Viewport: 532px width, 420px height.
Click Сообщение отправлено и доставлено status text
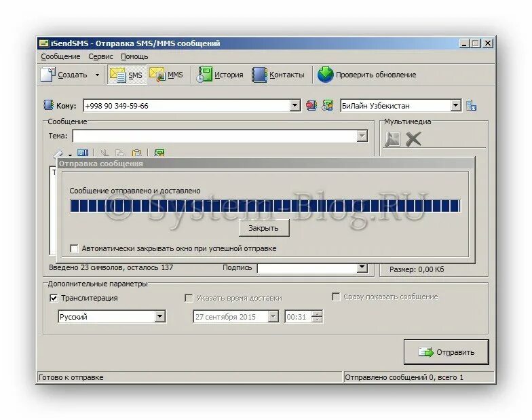pos(135,191)
